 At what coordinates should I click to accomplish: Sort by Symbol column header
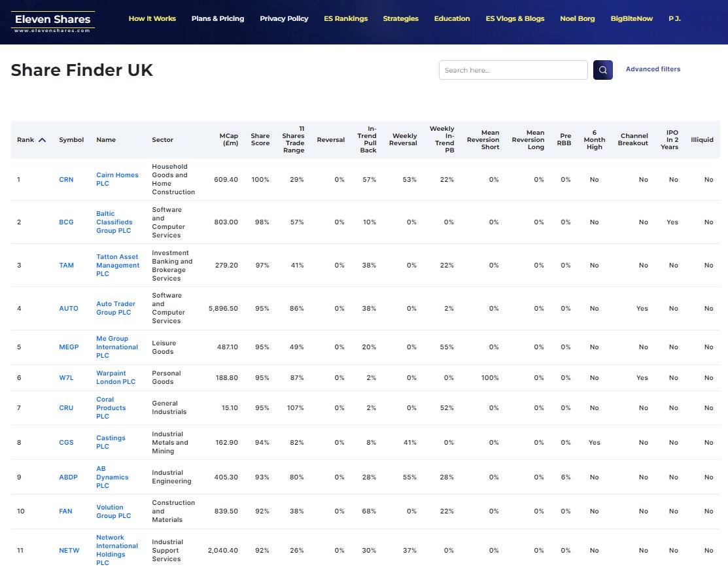[x=71, y=140]
